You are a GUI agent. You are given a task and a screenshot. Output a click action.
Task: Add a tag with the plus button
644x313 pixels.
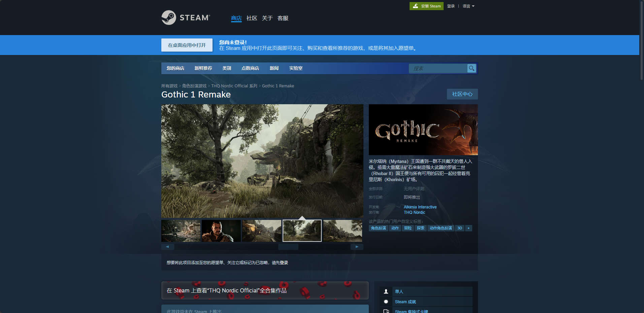pos(469,228)
